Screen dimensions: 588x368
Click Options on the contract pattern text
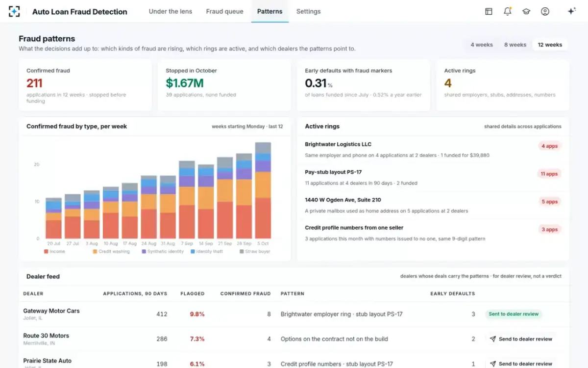pos(334,339)
